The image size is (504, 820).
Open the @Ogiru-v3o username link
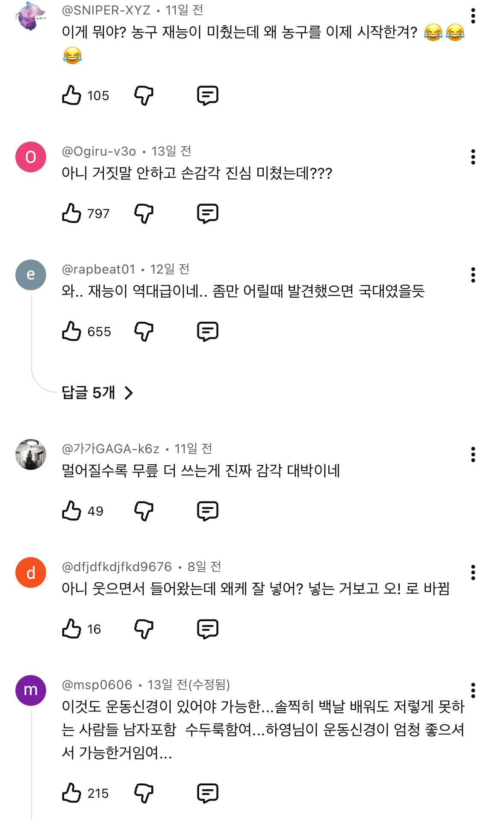(99, 151)
